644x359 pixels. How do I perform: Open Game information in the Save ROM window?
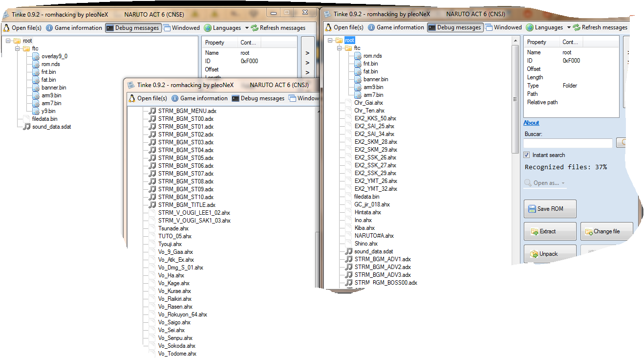[x=396, y=27]
